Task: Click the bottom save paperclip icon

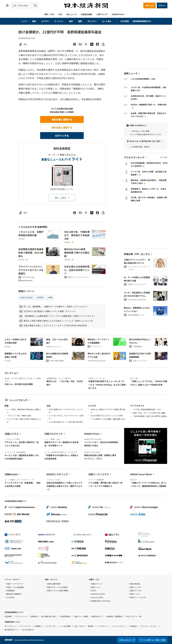Action: 21,213
